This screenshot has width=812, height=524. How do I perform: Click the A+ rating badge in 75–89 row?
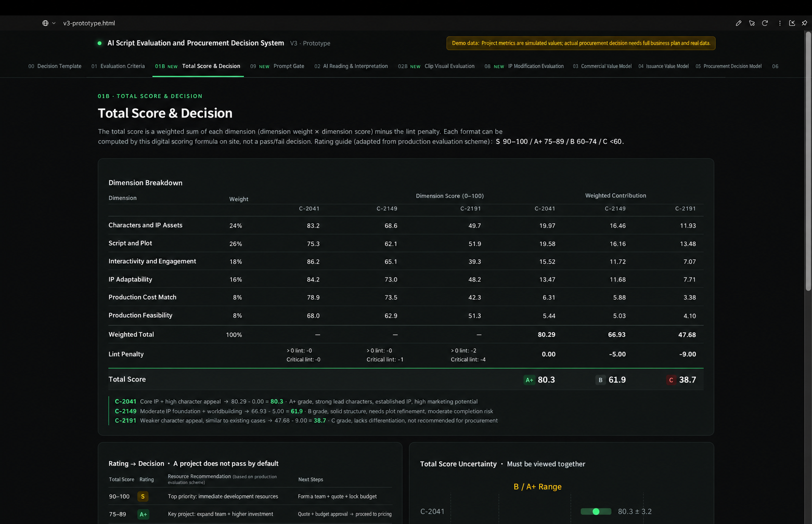click(143, 514)
